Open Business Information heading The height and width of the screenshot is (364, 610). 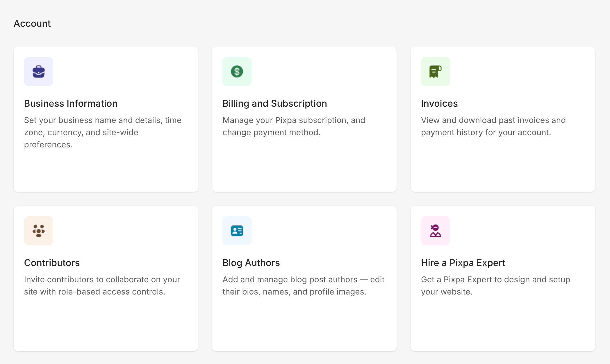(x=71, y=104)
